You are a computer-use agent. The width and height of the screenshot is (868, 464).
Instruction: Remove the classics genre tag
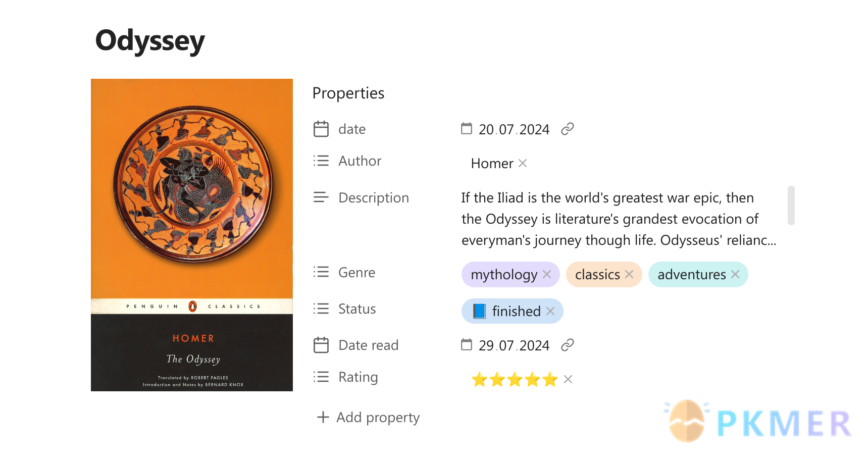629,274
